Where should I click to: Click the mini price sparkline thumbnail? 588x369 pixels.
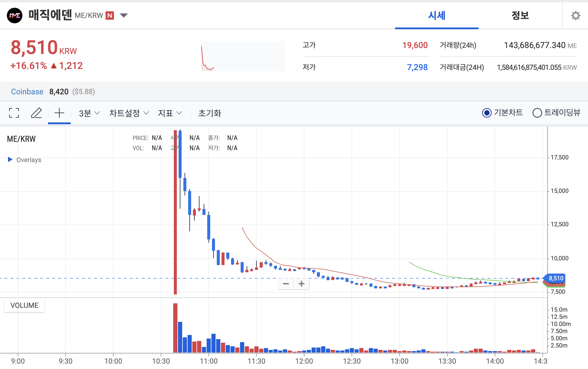243,56
